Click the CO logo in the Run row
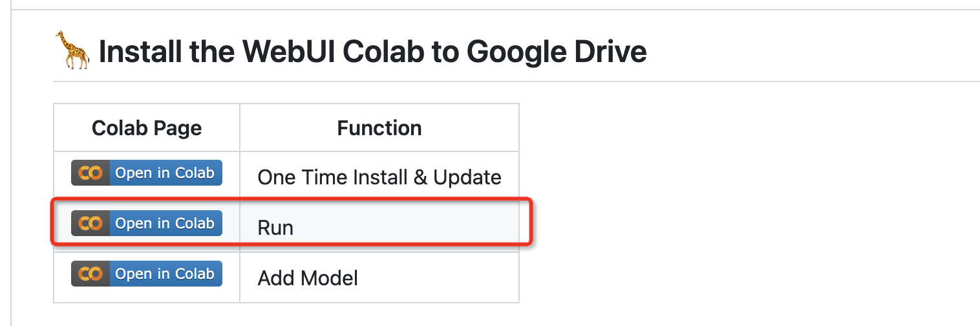This screenshot has height=326, width=980. coord(91,223)
